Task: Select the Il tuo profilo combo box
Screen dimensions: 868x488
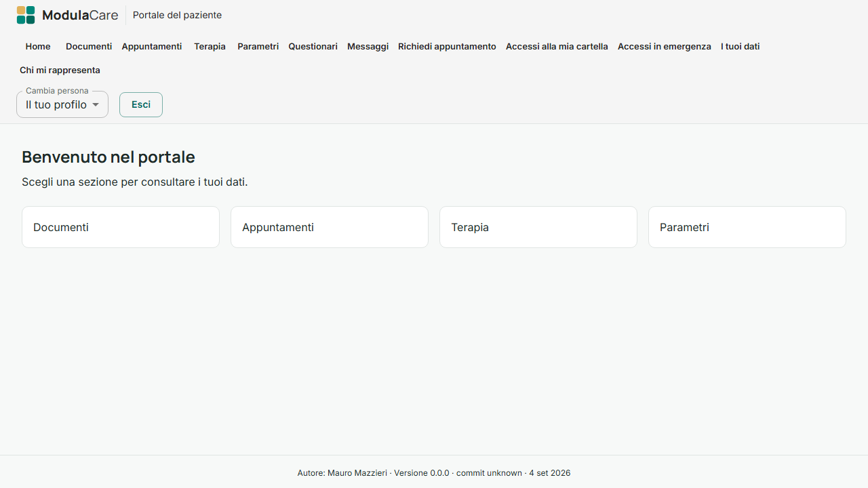Action: click(x=62, y=104)
